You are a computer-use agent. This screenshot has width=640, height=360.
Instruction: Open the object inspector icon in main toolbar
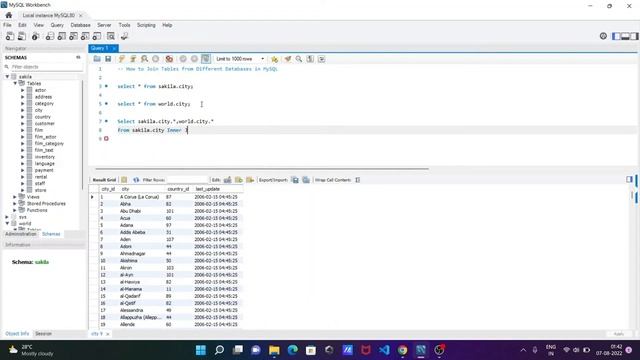pyautogui.click(x=36, y=36)
